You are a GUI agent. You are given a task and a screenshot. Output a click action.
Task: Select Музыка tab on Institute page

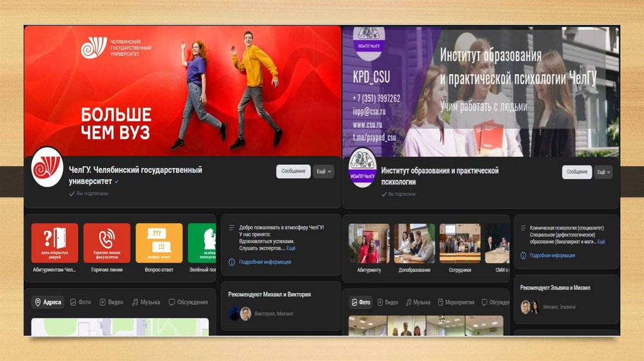point(418,303)
